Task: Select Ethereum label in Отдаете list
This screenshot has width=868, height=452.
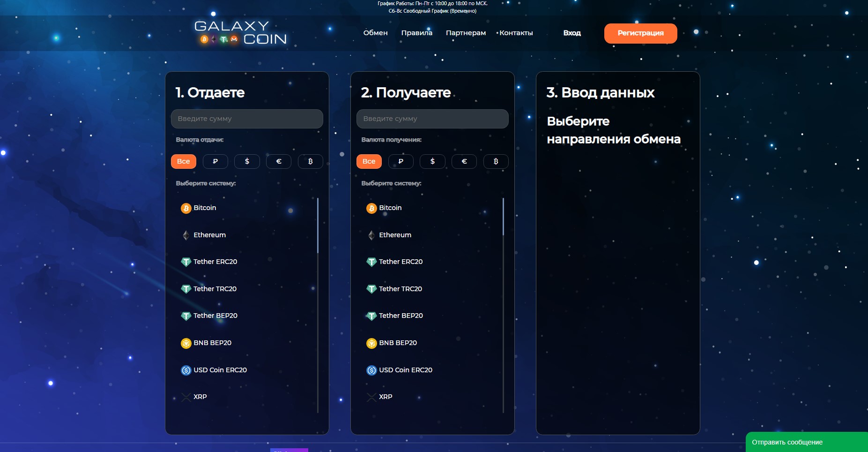Action: 209,235
